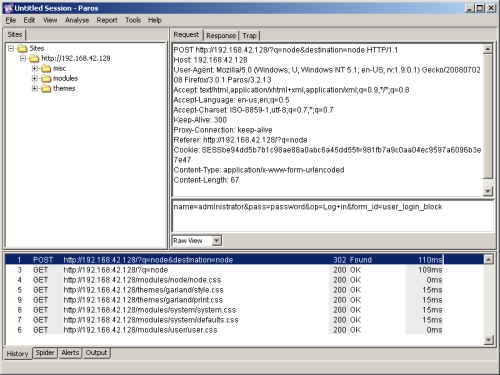Click the history list scrollbar down arrow
The image size is (500, 375).
pyautogui.click(x=488, y=340)
